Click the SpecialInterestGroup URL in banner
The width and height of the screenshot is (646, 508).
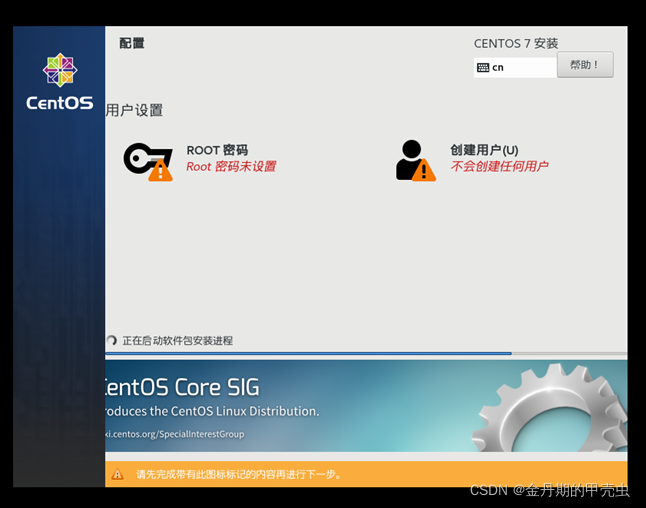(175, 434)
